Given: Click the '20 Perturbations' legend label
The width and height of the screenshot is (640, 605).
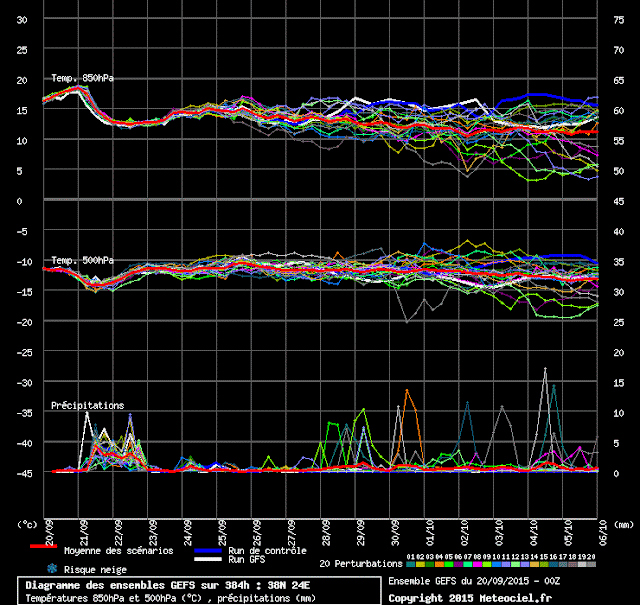Looking at the screenshot, I should tap(361, 564).
